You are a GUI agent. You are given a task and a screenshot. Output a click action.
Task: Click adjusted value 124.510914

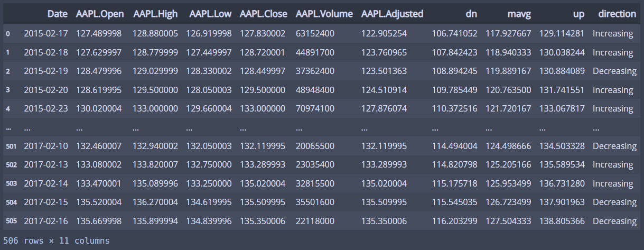pos(384,90)
